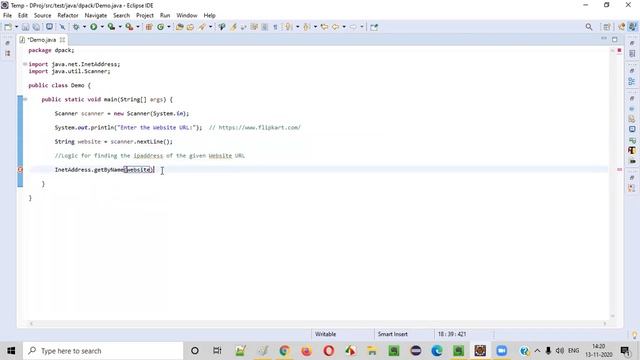The image size is (640, 360).
Task: Open the Search menu
Action: click(121, 15)
